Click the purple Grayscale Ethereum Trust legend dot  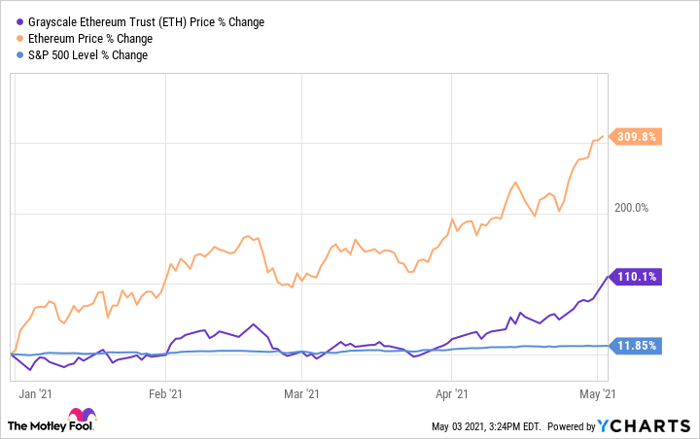[19, 22]
